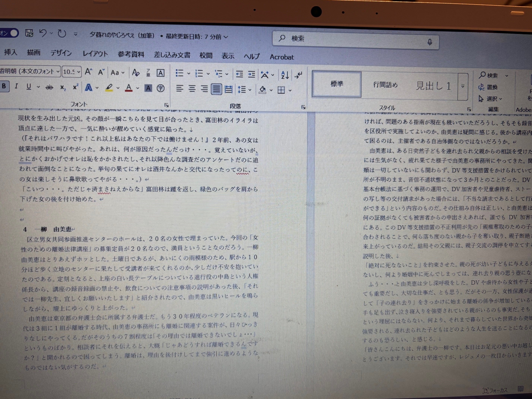Click the Save icon in title bar

(x=29, y=33)
